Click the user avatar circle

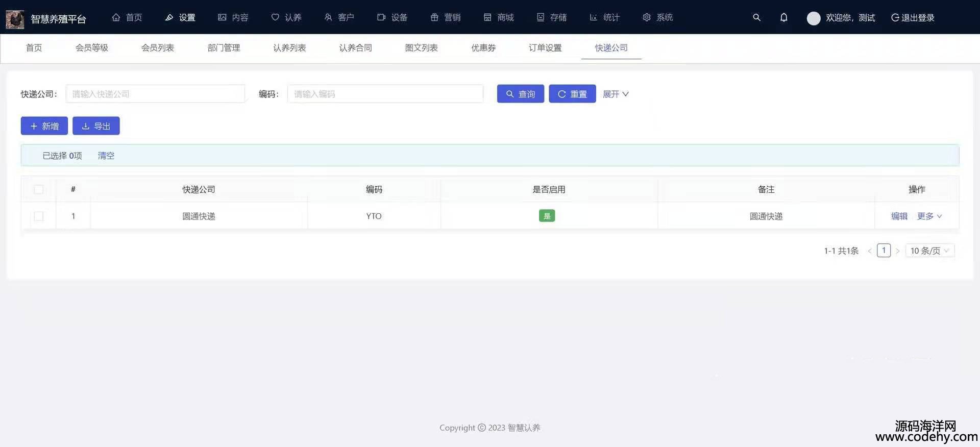pos(813,18)
